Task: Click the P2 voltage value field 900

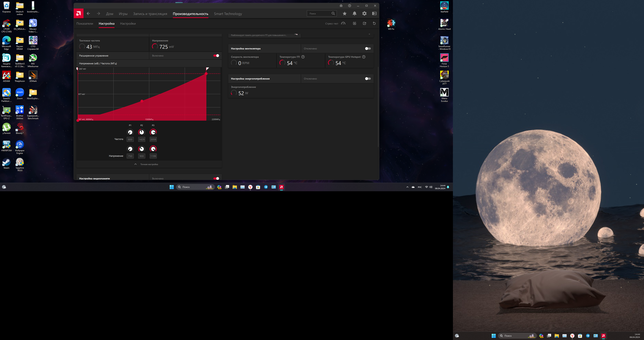Action: [142, 156]
